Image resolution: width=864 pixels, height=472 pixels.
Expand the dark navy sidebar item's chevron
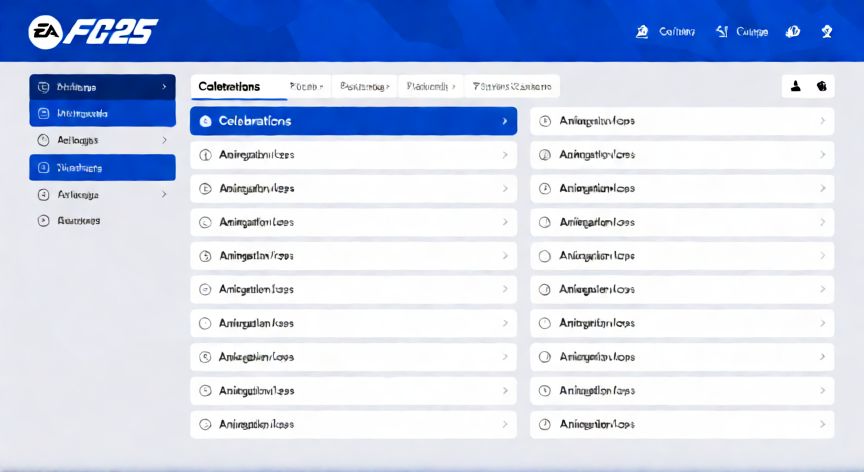pos(164,87)
